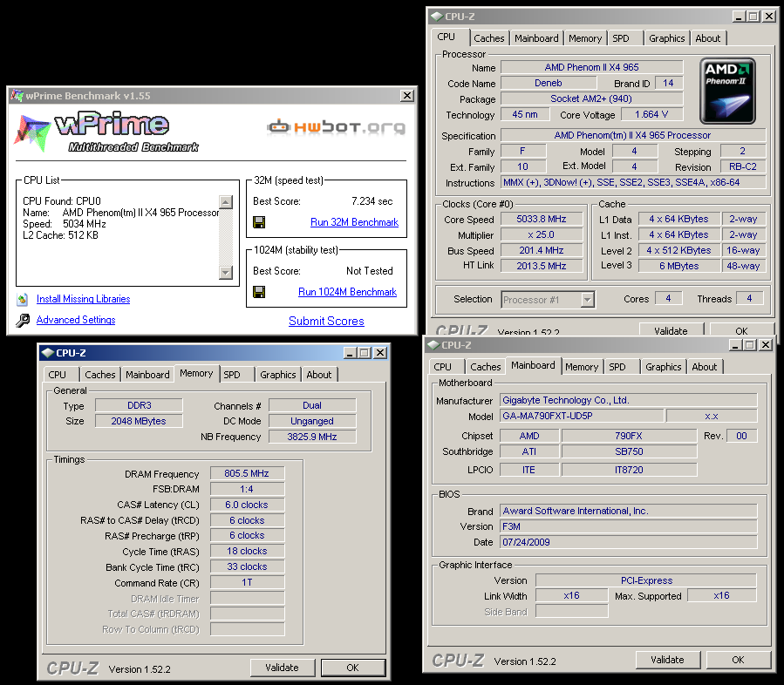This screenshot has width=784, height=685.
Task: Click the GA-MA790FXT-UD5P model field
Action: [x=582, y=416]
